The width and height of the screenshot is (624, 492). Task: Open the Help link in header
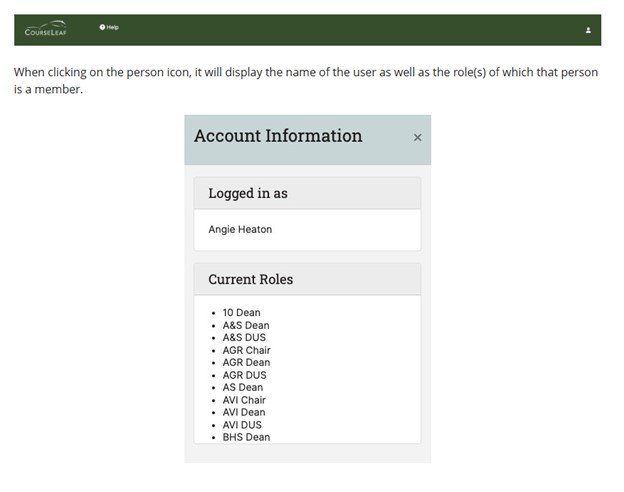coord(109,27)
